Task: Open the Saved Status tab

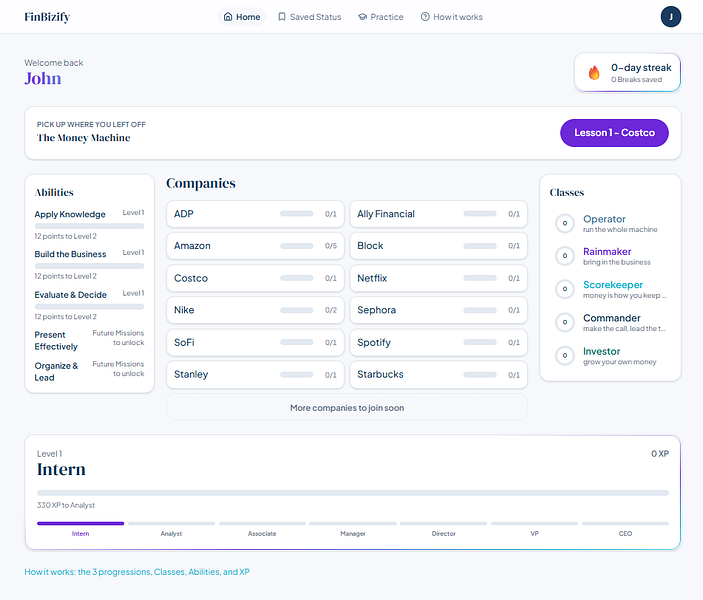Action: (309, 17)
